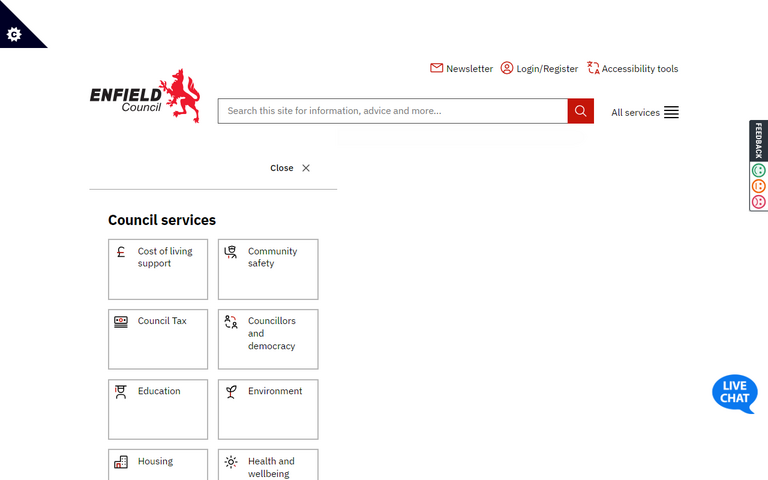Open the Newsletter link
The image size is (768, 480).
pyautogui.click(x=461, y=69)
